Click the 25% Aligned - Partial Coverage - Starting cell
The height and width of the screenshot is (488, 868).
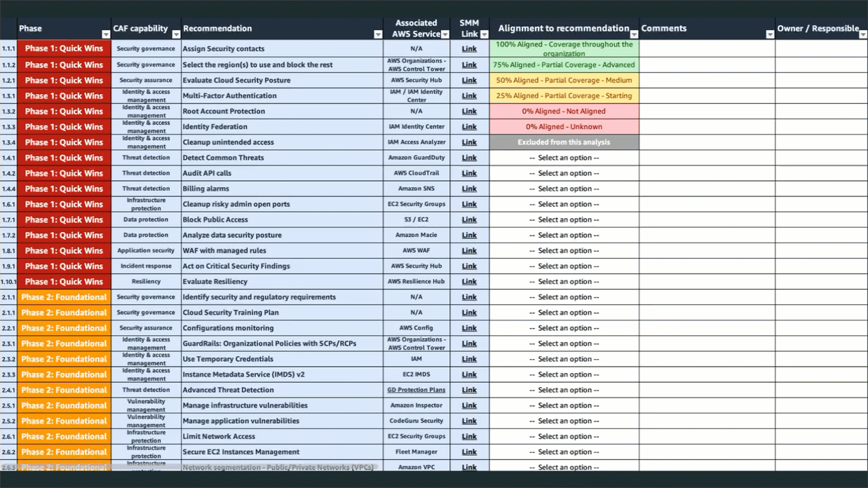point(564,95)
